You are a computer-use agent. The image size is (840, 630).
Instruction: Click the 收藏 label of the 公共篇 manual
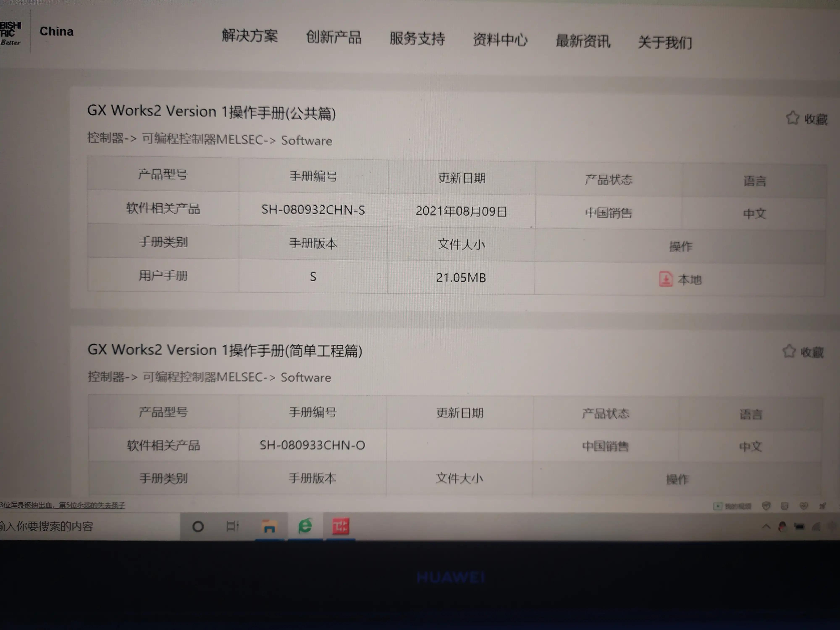pos(816,119)
